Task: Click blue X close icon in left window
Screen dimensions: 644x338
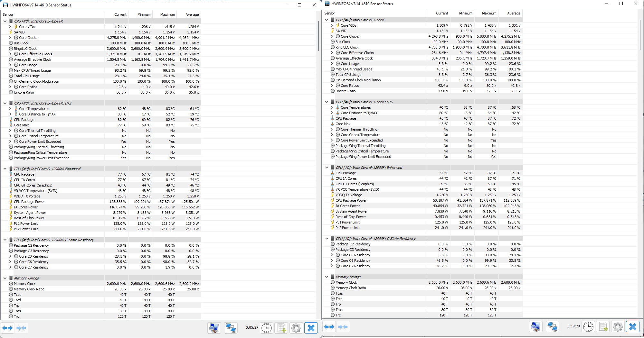Action: click(x=311, y=328)
